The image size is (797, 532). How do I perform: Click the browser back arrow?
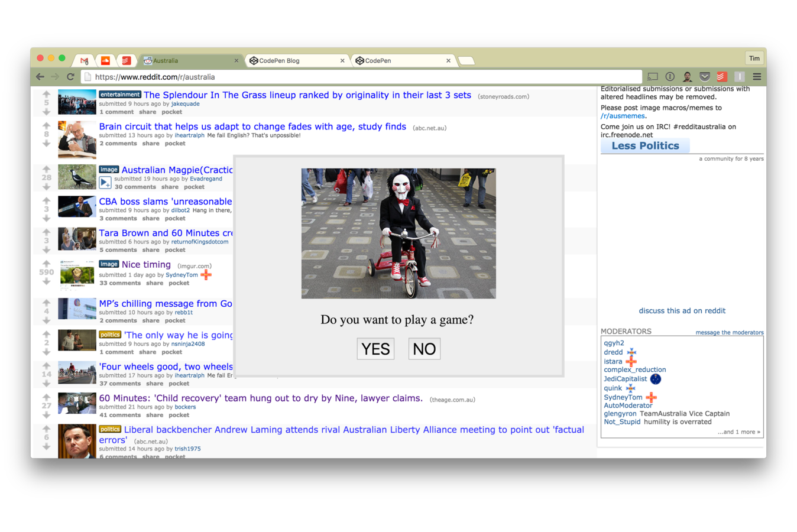(x=40, y=77)
